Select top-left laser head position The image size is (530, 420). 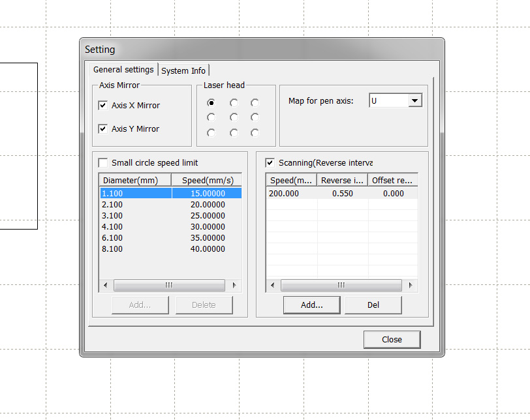point(211,102)
